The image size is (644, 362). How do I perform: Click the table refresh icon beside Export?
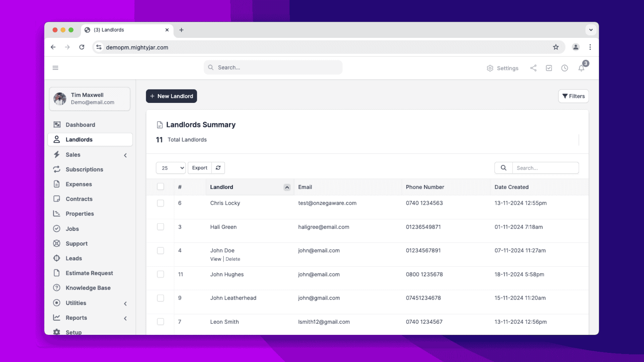(x=218, y=168)
